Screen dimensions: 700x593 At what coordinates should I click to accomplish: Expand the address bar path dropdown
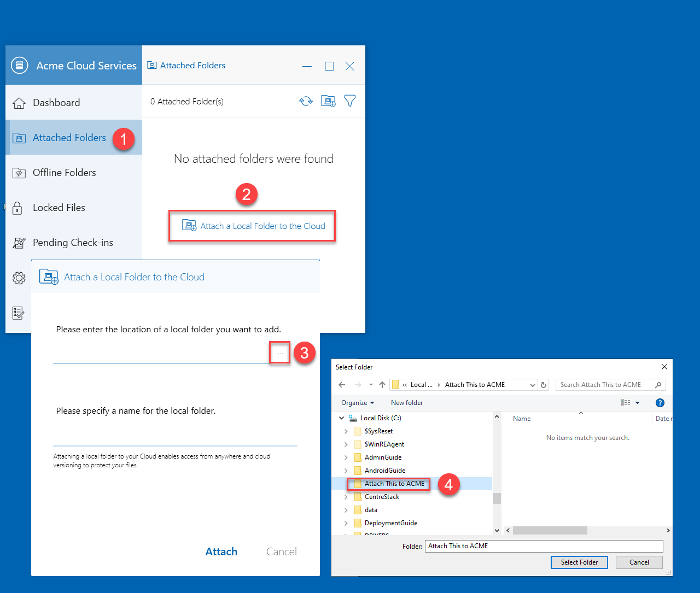coord(533,385)
